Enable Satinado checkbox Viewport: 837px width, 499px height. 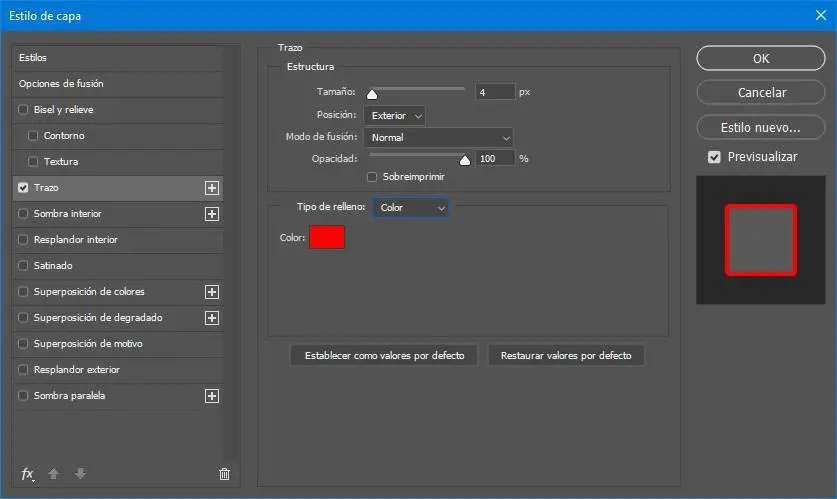pyautogui.click(x=23, y=265)
